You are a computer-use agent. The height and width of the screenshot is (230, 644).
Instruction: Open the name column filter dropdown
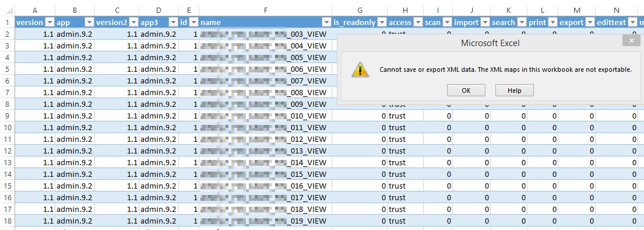click(326, 22)
